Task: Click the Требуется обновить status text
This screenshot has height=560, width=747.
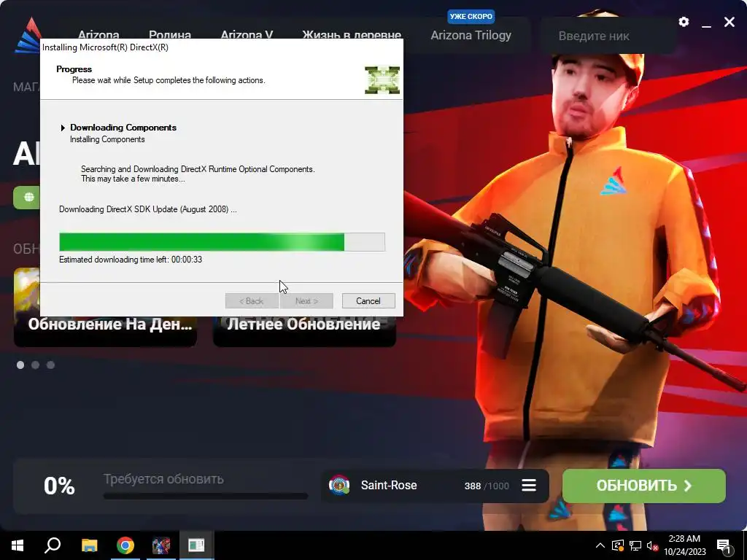Action: tap(163, 479)
